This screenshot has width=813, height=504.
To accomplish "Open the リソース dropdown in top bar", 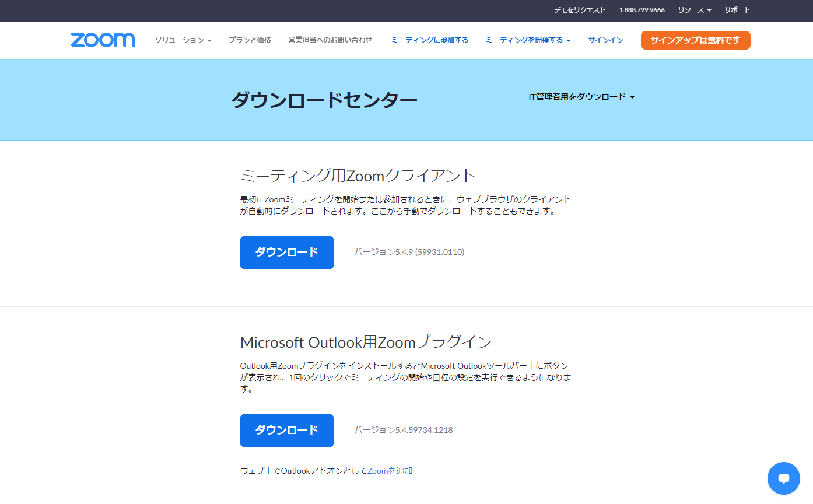I will tap(694, 10).
